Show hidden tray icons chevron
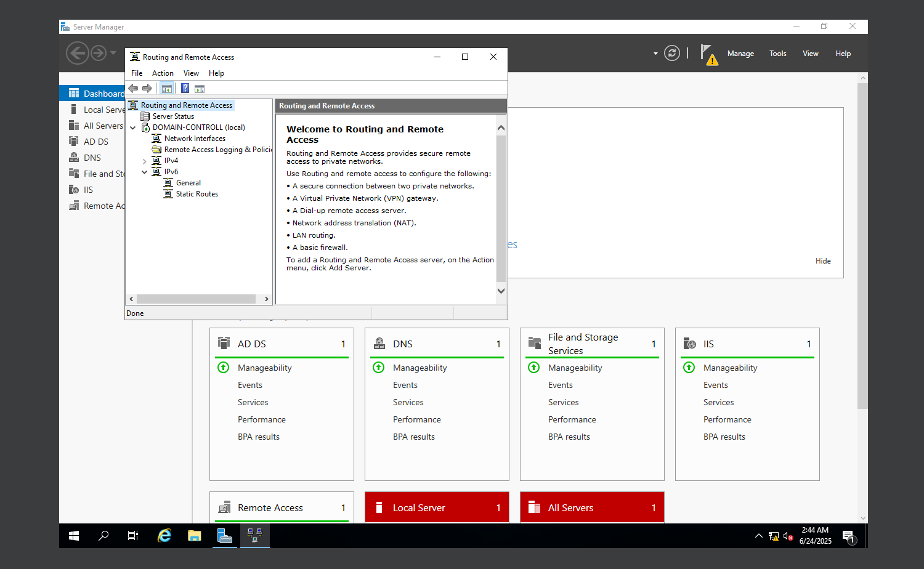Viewport: 924px width, 569px height. tap(759, 536)
